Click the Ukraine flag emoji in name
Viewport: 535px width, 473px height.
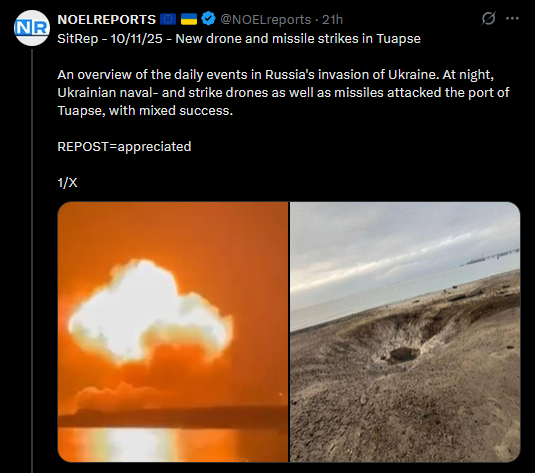click(189, 19)
